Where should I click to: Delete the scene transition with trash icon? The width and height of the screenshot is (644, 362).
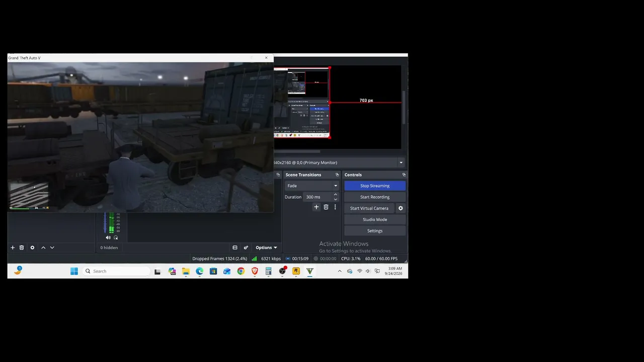326,207
